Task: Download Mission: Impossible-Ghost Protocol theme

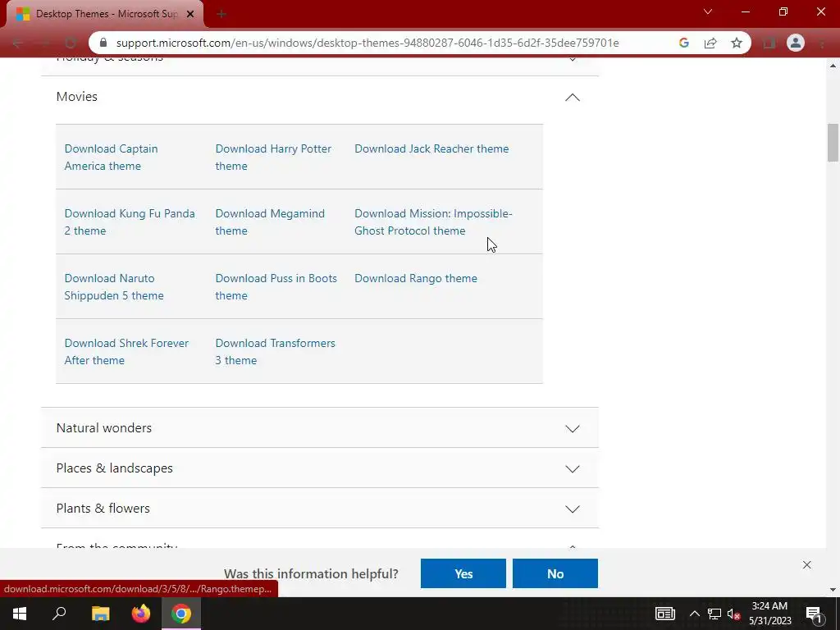Action: [433, 221]
